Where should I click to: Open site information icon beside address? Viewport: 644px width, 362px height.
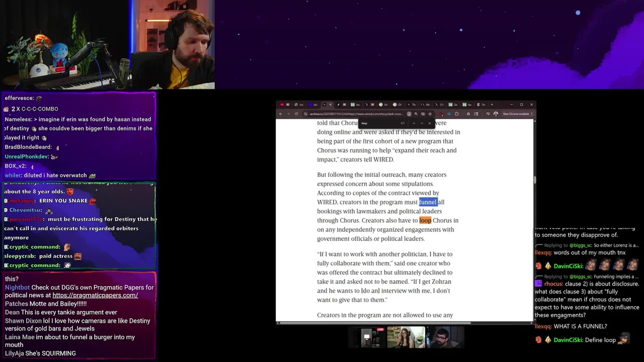[x=306, y=114]
